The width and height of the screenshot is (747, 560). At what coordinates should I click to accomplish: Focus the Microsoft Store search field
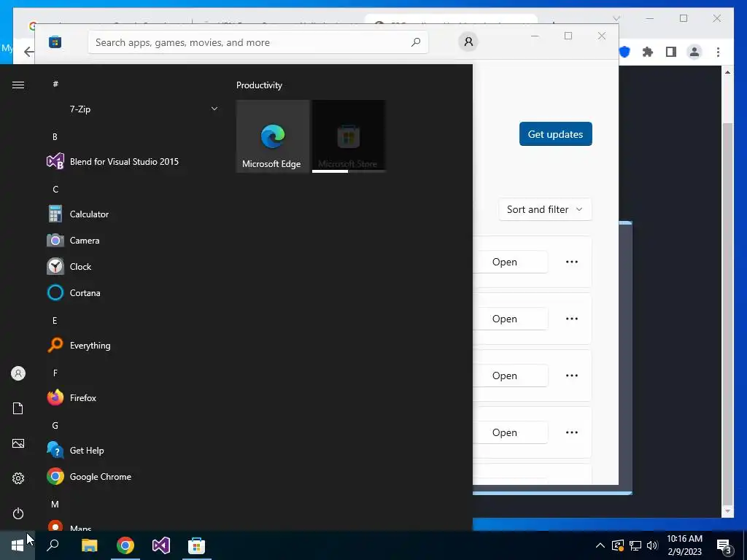pyautogui.click(x=258, y=42)
